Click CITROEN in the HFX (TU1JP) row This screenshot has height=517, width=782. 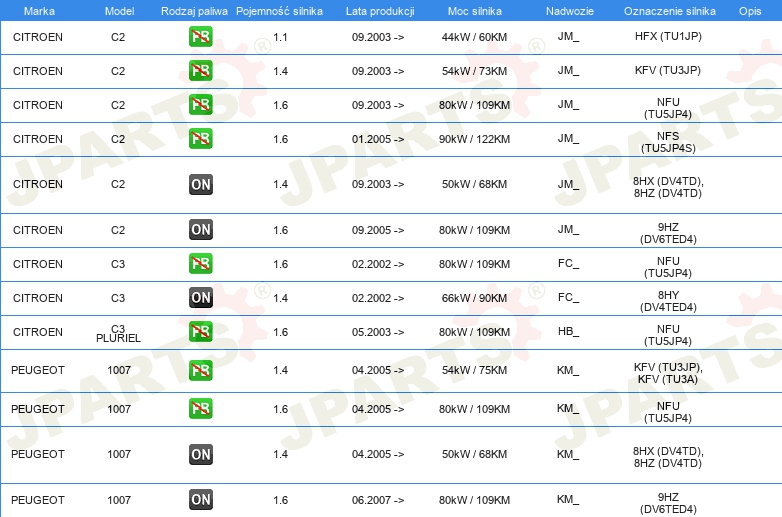[x=38, y=37]
